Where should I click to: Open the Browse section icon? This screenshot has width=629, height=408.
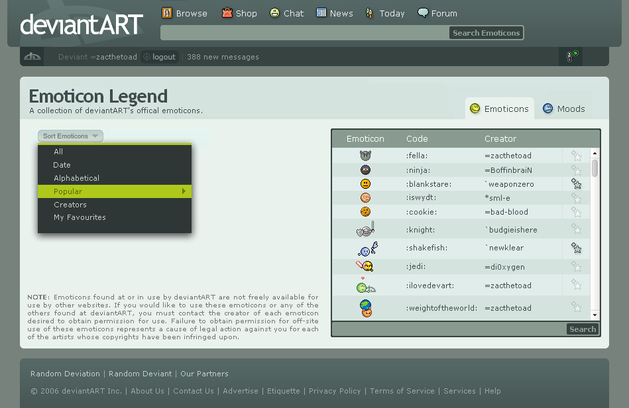coord(166,13)
